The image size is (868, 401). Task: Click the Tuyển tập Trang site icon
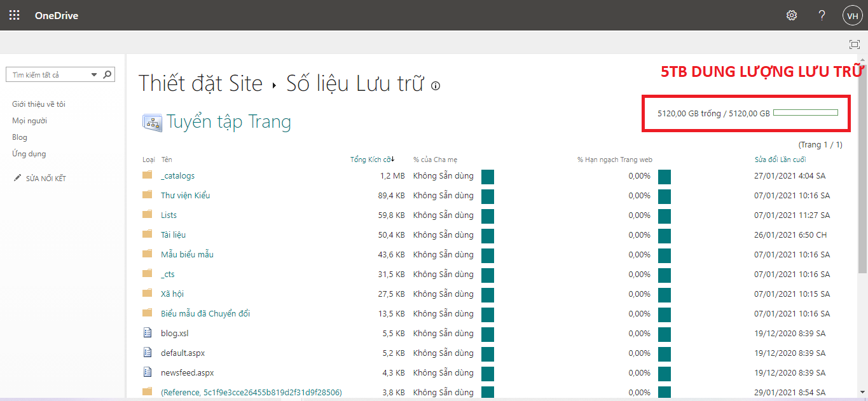[152, 123]
